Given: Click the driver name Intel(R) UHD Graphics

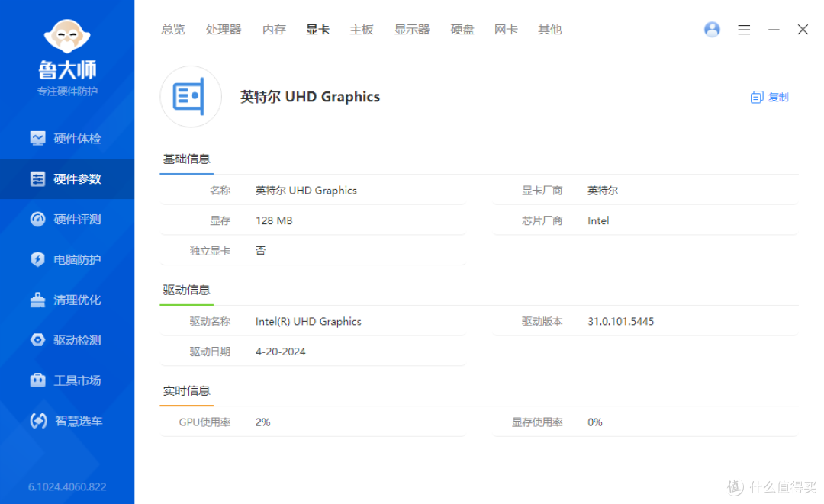Looking at the screenshot, I should 308,322.
